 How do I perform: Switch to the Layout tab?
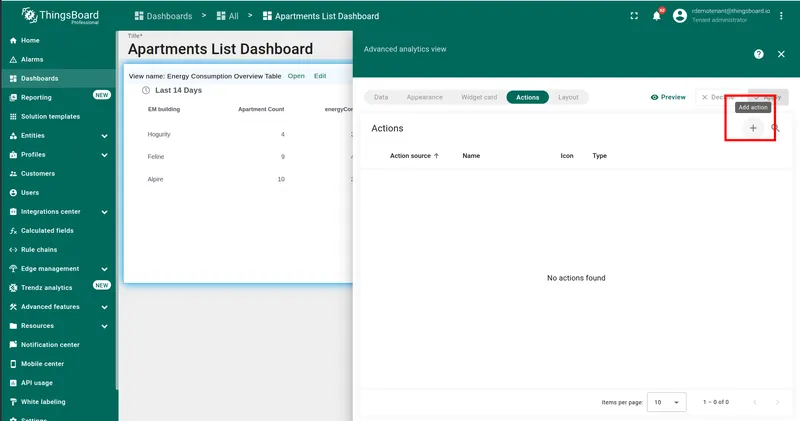pyautogui.click(x=568, y=97)
